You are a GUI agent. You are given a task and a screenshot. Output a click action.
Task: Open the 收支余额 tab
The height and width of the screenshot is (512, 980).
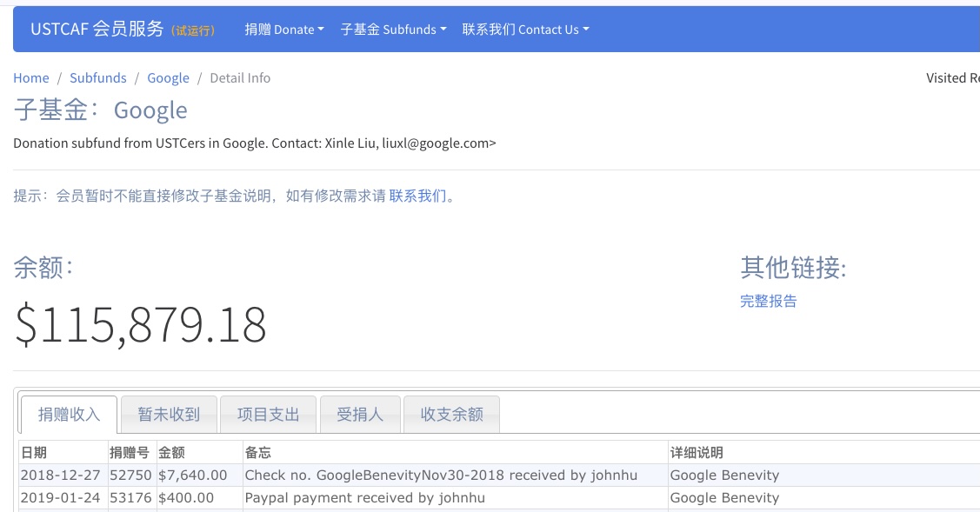pyautogui.click(x=450, y=415)
